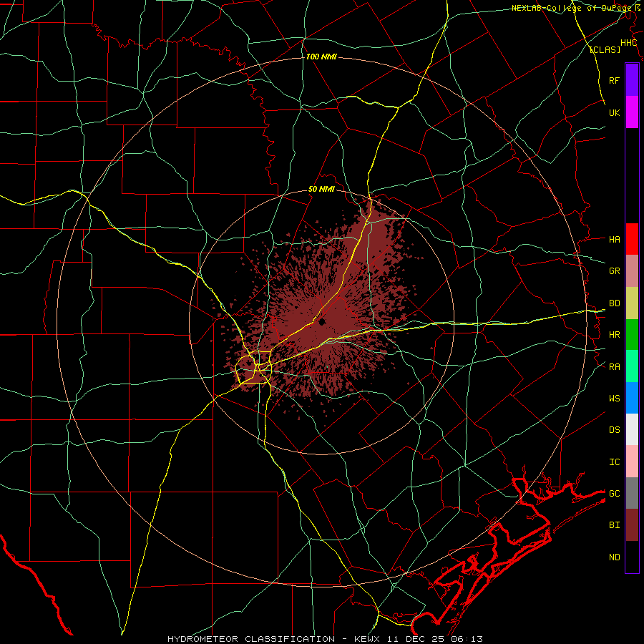This screenshot has height=644, width=644.
Task: Click the KEWX station identifier
Action: click(x=369, y=639)
